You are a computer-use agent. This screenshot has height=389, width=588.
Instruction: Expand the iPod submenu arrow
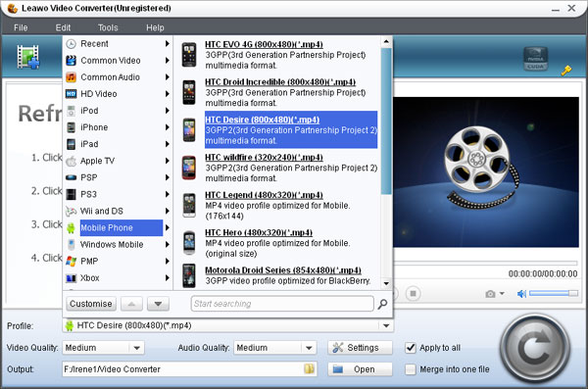(168, 111)
